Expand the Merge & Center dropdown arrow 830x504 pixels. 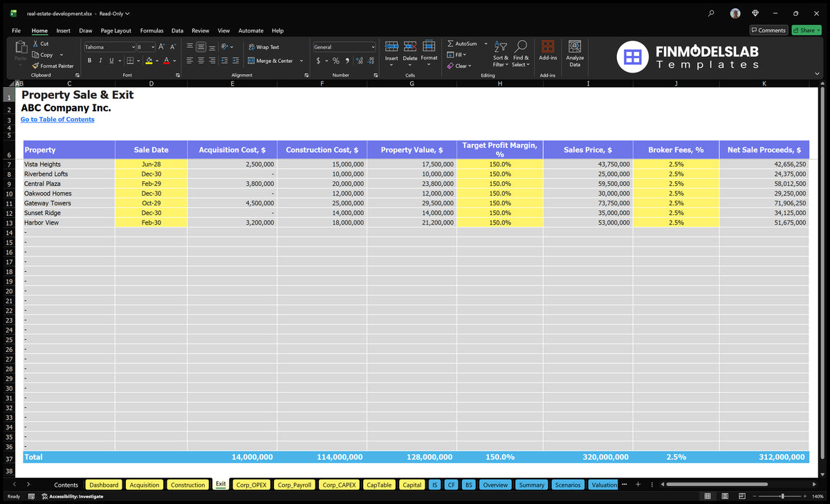point(302,61)
